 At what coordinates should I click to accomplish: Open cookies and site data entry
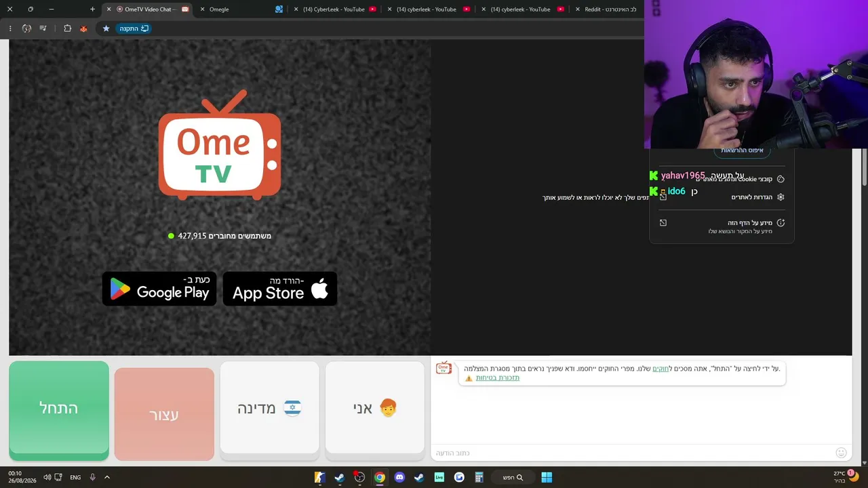point(722,179)
